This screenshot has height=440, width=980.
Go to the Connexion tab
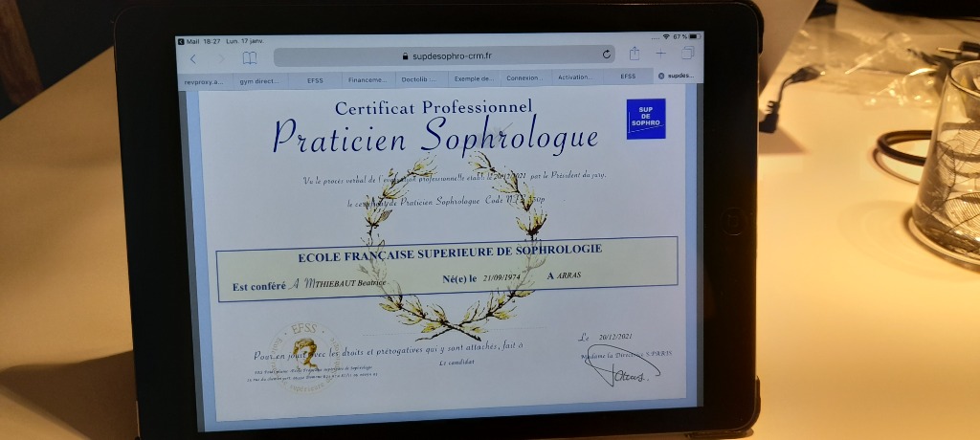click(x=523, y=77)
